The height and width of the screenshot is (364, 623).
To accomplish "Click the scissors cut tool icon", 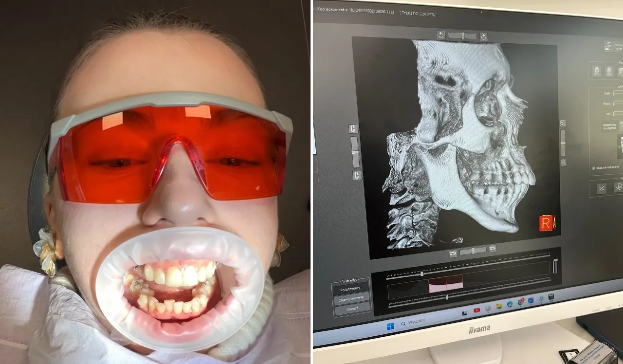I will point(602,188).
